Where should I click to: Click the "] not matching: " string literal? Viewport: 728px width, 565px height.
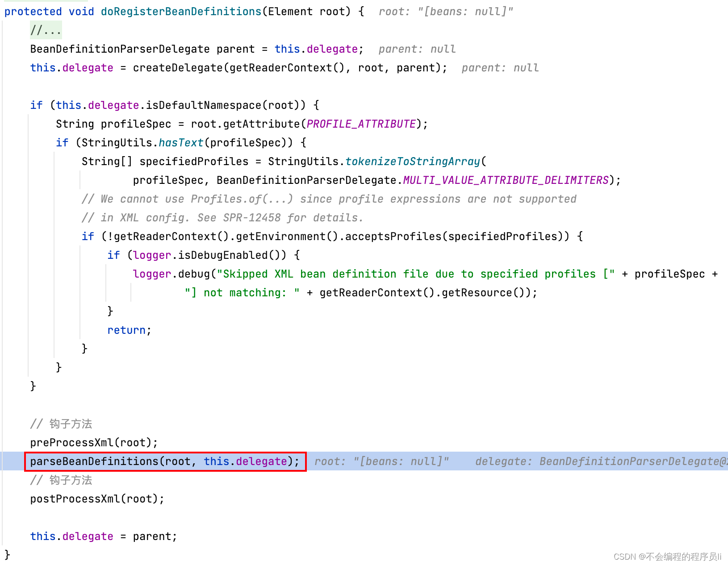[242, 293]
